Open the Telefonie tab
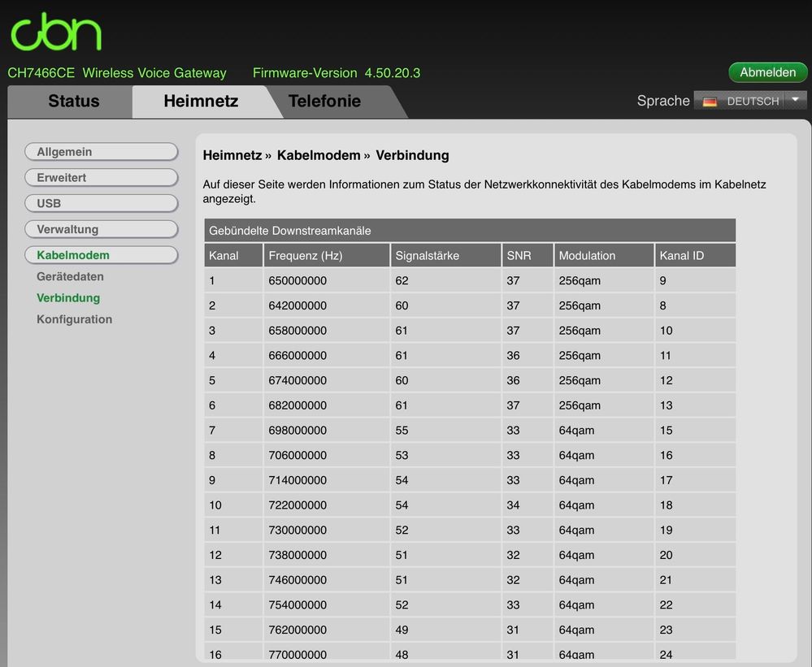 tap(324, 101)
